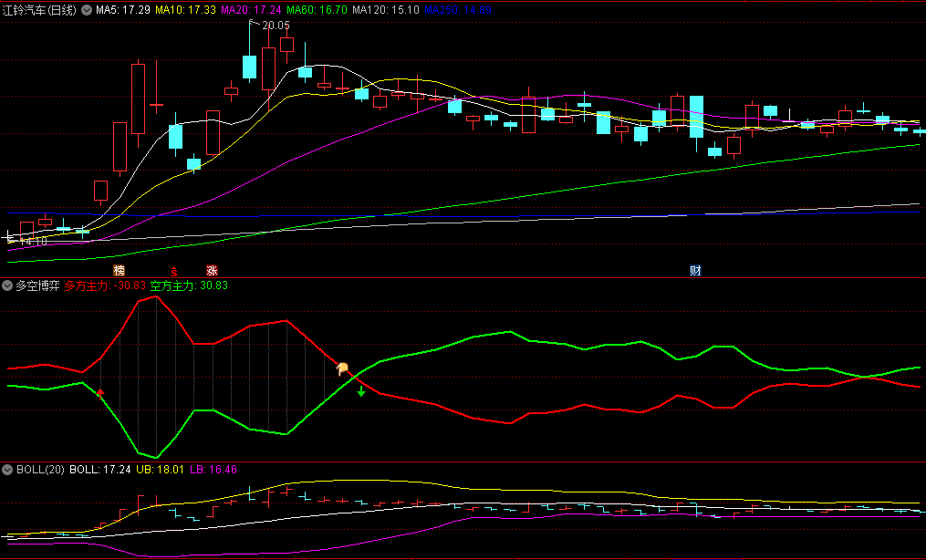Select the MA250: 14.89 label
The image size is (926, 560).
(458, 10)
